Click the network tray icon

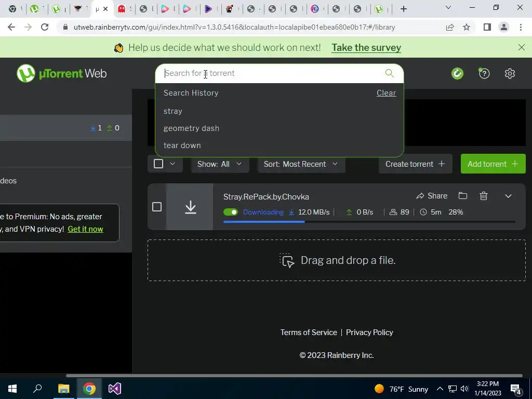coord(453,389)
